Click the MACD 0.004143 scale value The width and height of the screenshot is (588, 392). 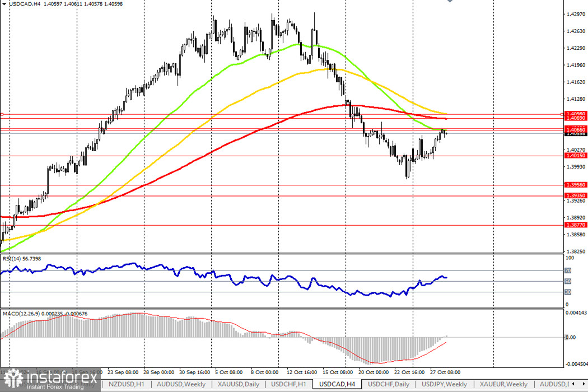pyautogui.click(x=576, y=313)
